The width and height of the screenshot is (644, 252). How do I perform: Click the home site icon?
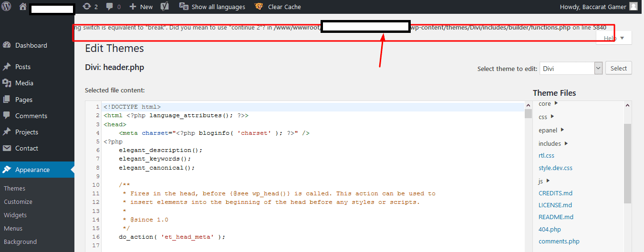(22, 7)
